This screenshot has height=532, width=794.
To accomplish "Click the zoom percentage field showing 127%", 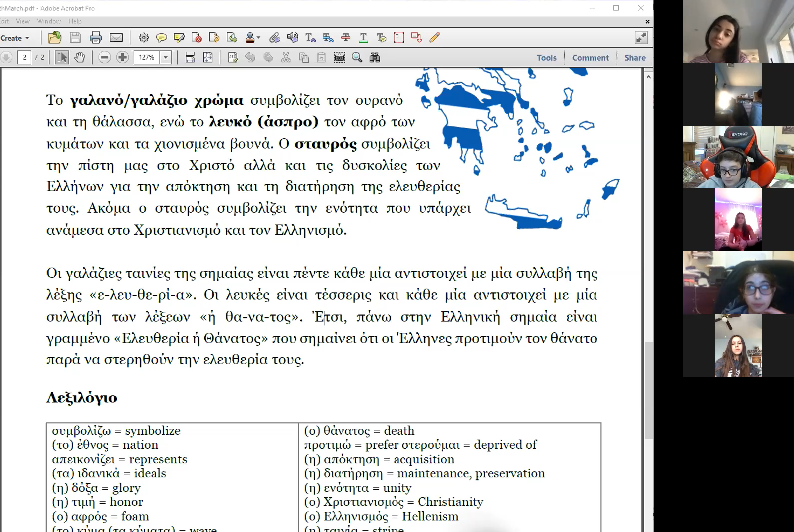I will [x=147, y=58].
